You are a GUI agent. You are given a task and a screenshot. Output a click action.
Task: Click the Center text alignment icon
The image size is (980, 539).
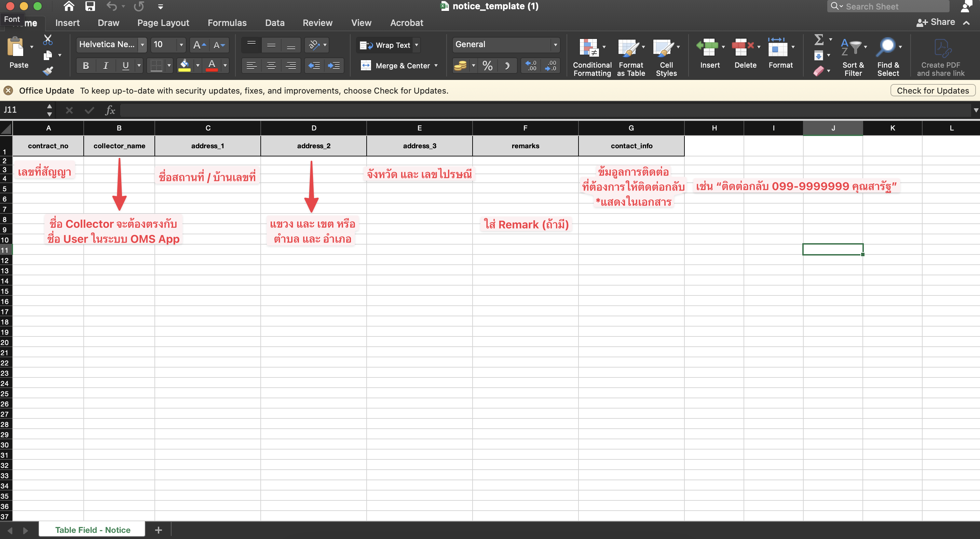point(271,66)
